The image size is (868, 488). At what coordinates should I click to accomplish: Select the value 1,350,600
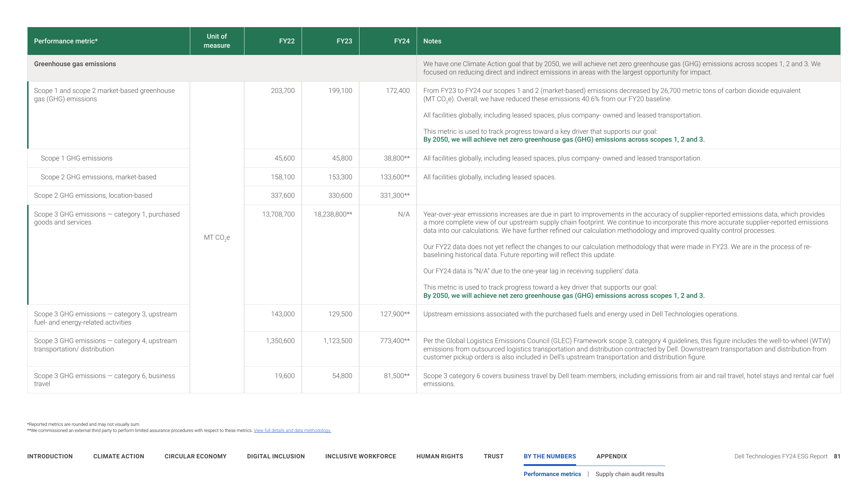click(280, 341)
